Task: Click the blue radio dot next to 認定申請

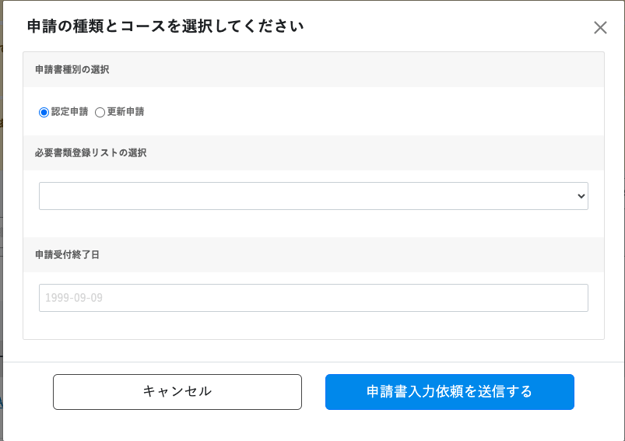Action: coord(44,112)
